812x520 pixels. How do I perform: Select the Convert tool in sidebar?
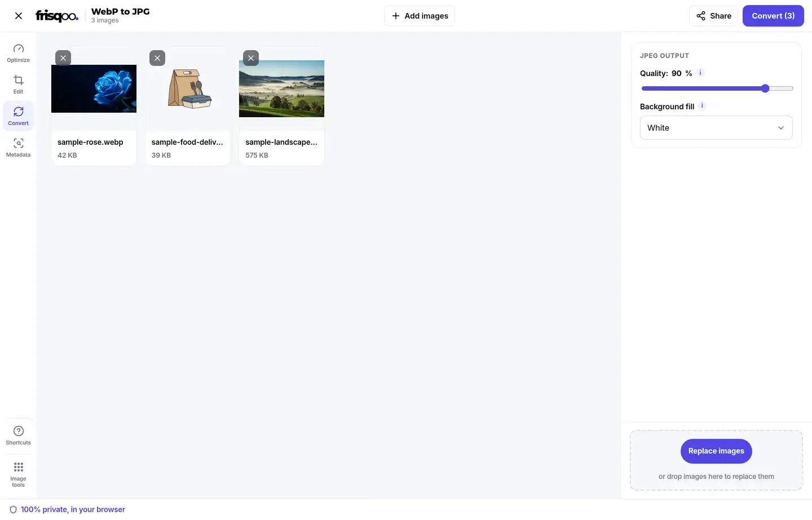[19, 116]
